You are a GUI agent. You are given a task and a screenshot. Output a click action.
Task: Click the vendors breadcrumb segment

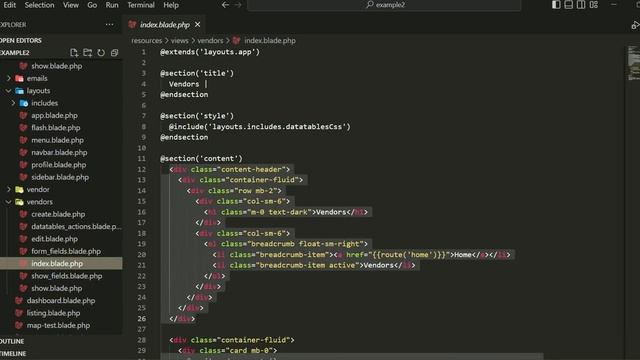pyautogui.click(x=210, y=40)
